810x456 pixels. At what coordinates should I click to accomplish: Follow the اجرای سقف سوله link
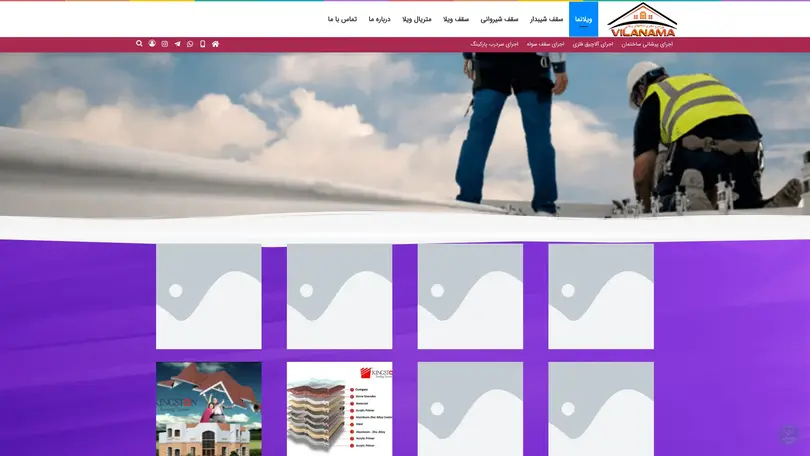[546, 44]
